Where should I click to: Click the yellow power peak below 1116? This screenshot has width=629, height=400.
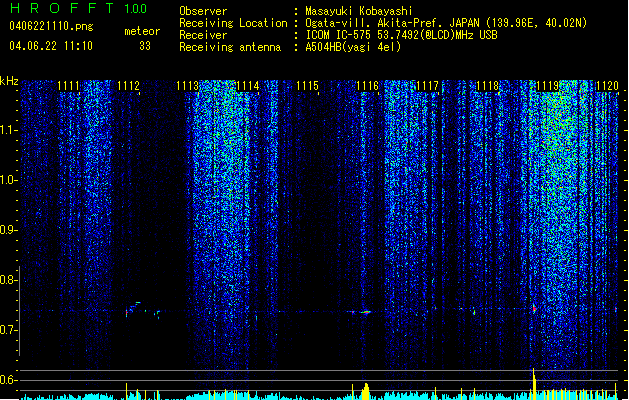[x=365, y=391]
